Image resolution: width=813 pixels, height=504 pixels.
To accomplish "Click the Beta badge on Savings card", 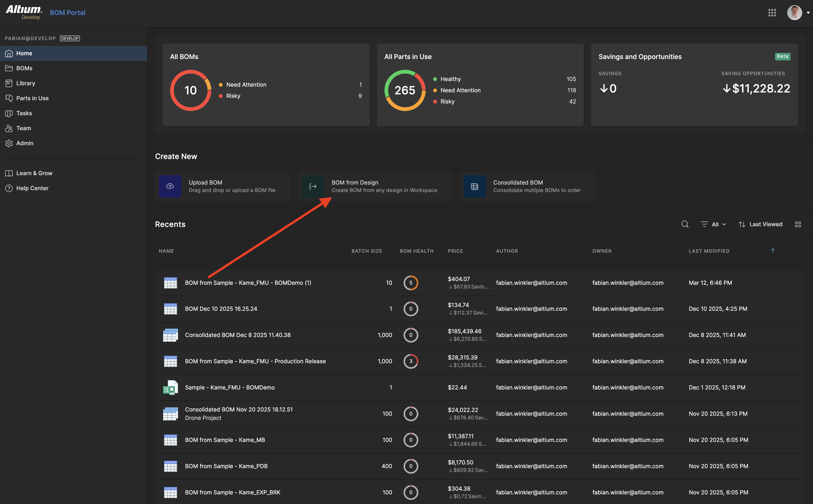I will click(x=782, y=56).
